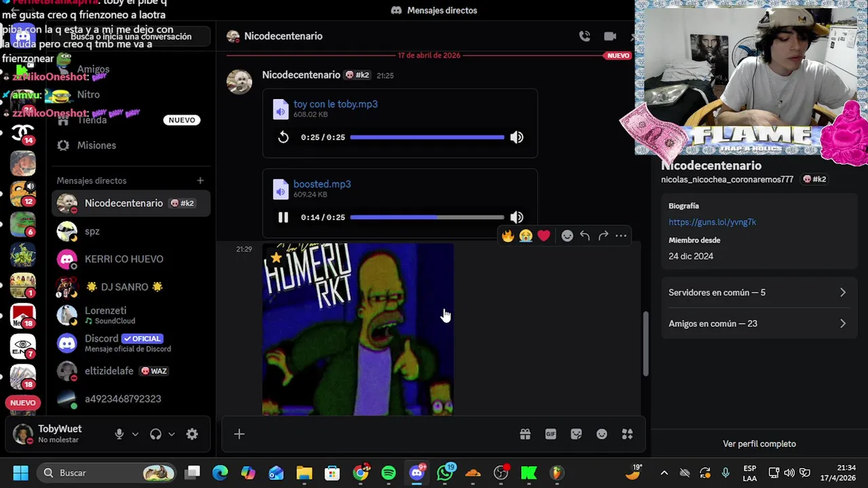
Task: Expand Amigos en común list
Action: (x=757, y=324)
